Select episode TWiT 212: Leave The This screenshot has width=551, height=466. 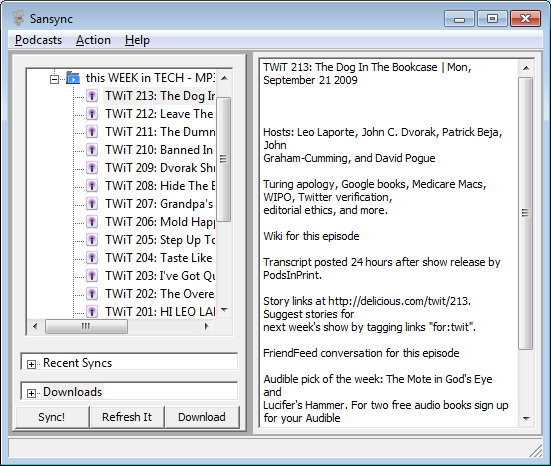[159, 114]
